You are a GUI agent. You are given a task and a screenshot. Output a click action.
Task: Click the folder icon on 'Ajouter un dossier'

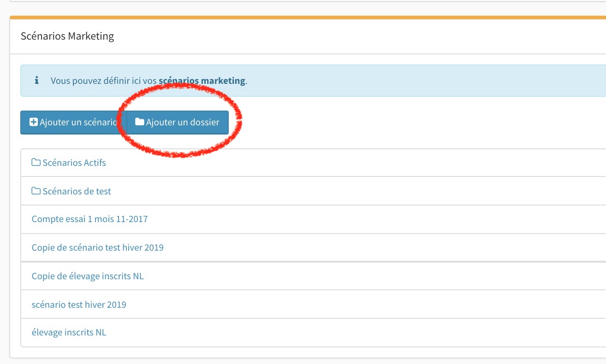pyautogui.click(x=139, y=123)
